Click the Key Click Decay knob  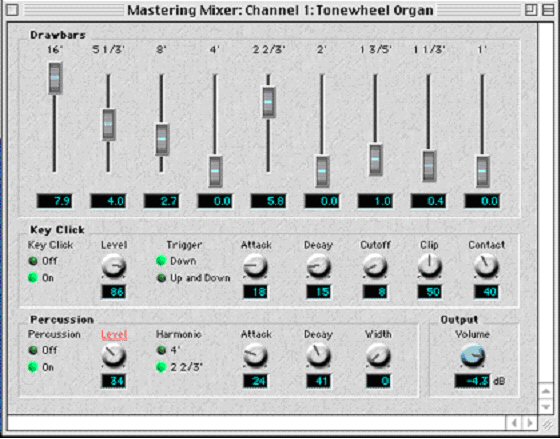pyautogui.click(x=318, y=266)
